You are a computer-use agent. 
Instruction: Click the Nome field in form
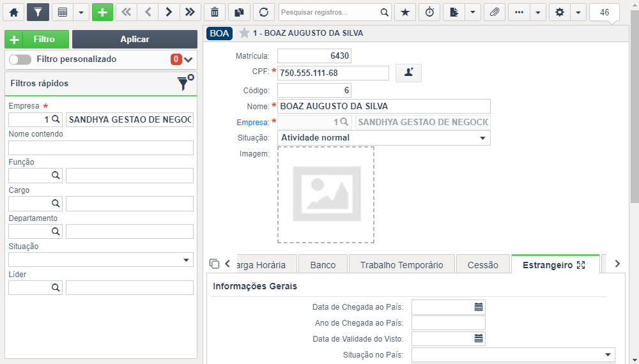pyautogui.click(x=384, y=106)
